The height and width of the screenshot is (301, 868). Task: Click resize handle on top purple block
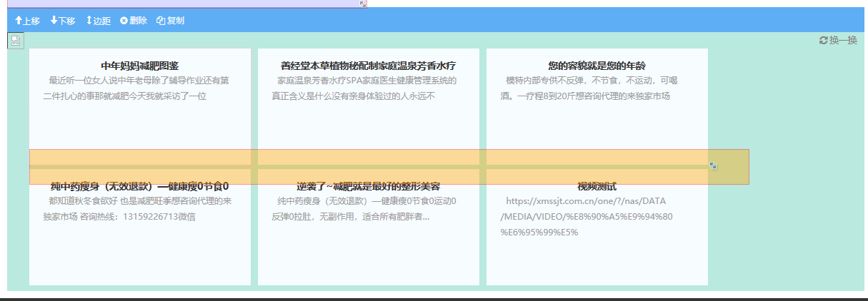[x=363, y=4]
